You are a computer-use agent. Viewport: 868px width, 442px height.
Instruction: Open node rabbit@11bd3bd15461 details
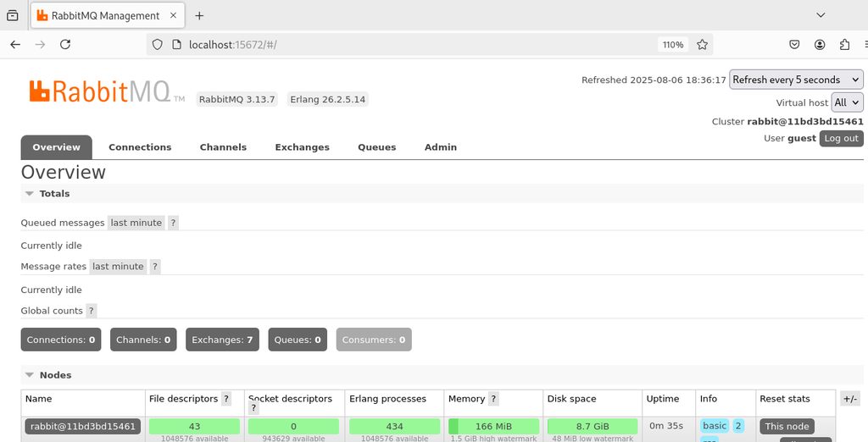(83, 427)
